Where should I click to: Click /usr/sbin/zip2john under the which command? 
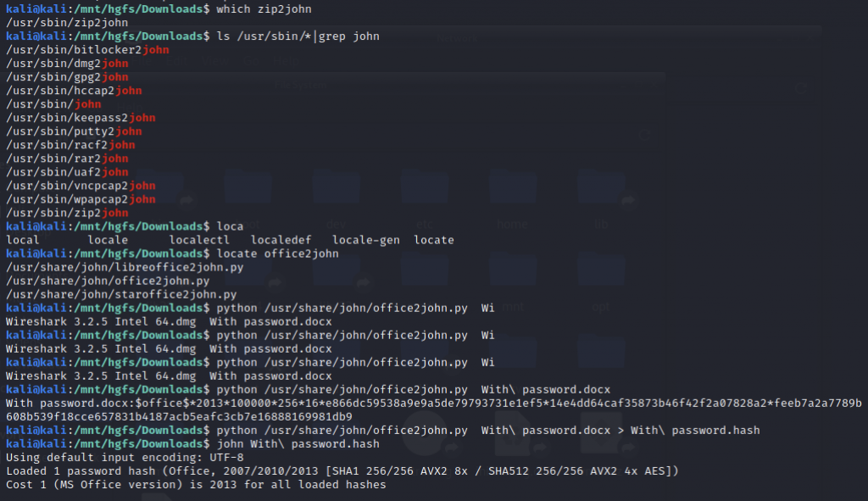pos(50,22)
